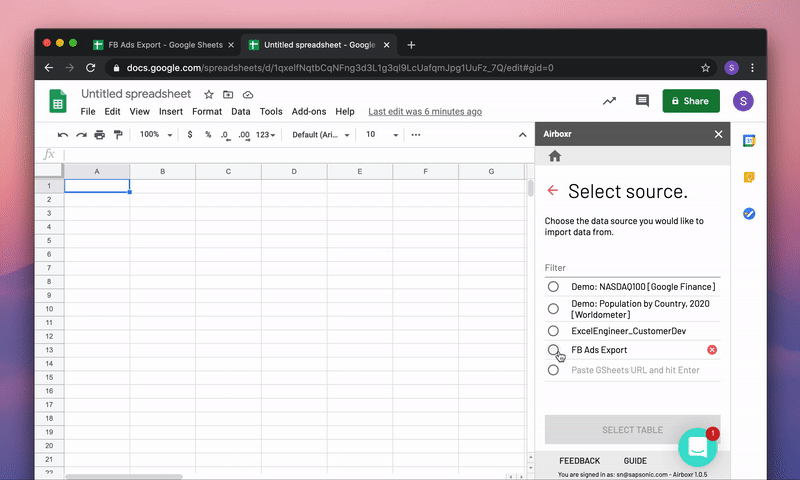Open the Edit menu
The image size is (800, 480).
click(112, 111)
